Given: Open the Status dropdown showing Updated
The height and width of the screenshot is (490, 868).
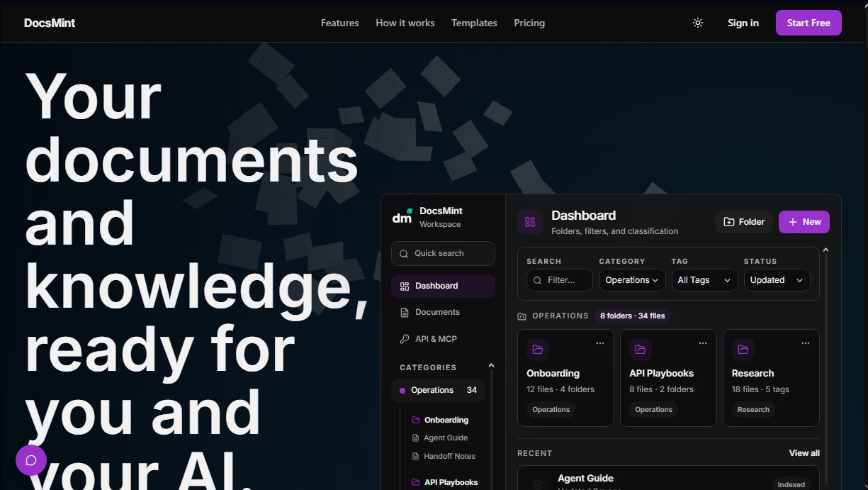Looking at the screenshot, I should click(x=777, y=281).
